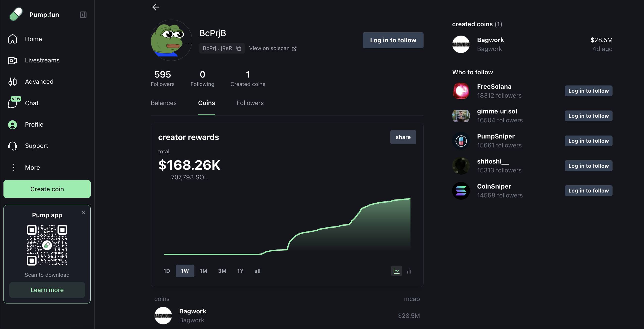This screenshot has width=644, height=329.
Task: Open Home in the sidebar
Action: 33,39
